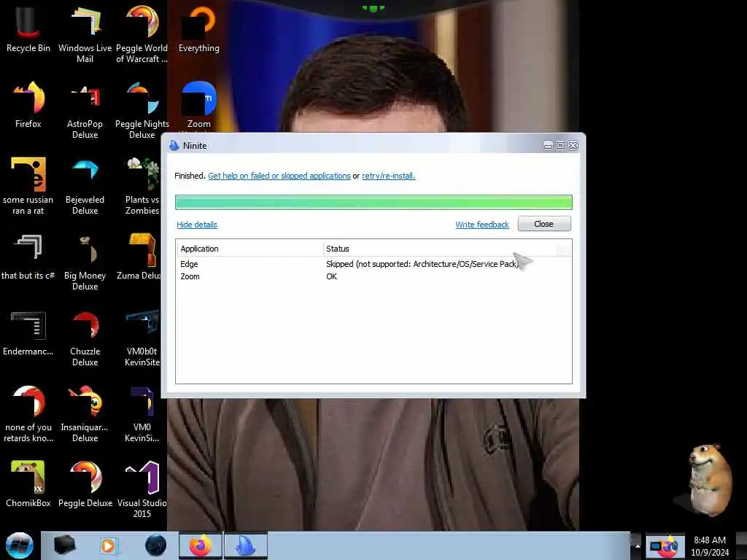Click the Status column header
This screenshot has width=747, height=560.
pyautogui.click(x=440, y=249)
